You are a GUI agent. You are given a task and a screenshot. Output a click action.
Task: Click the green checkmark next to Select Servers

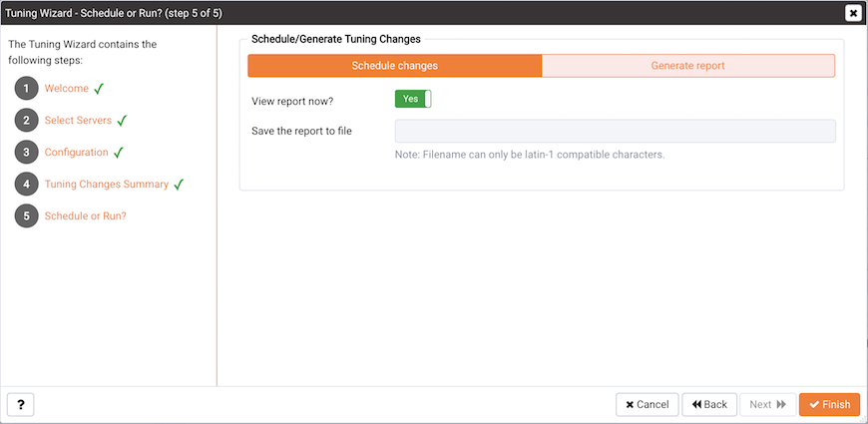[x=122, y=120]
